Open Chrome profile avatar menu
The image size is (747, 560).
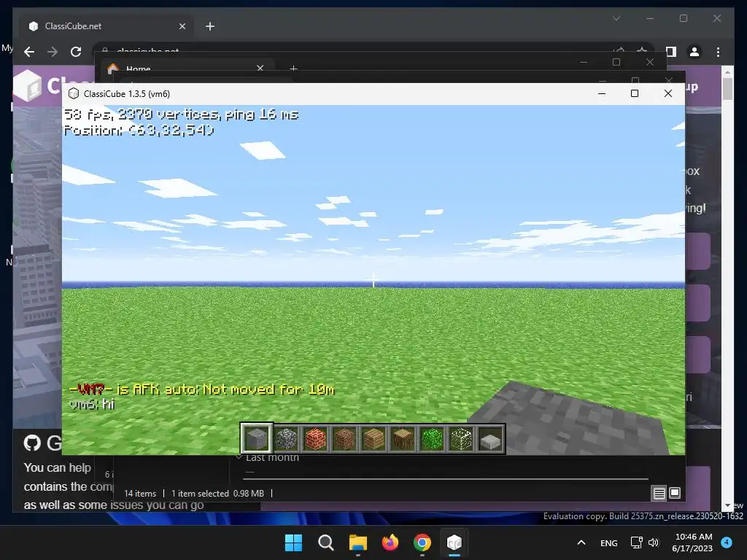pyautogui.click(x=694, y=52)
